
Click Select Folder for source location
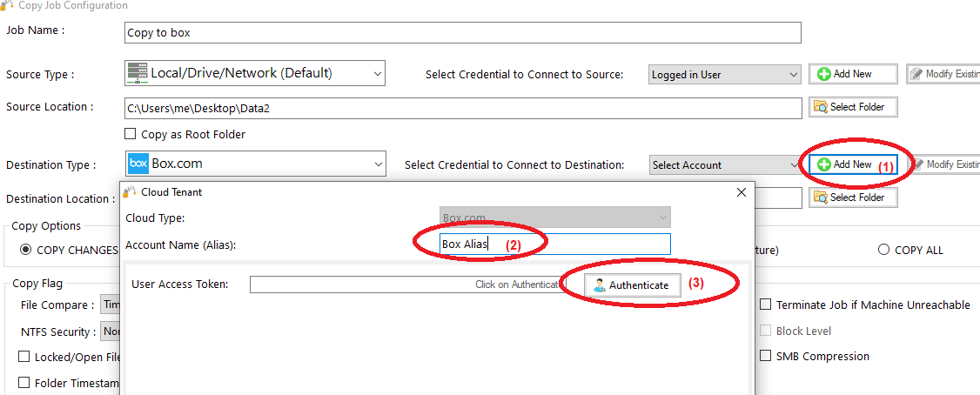coord(852,107)
